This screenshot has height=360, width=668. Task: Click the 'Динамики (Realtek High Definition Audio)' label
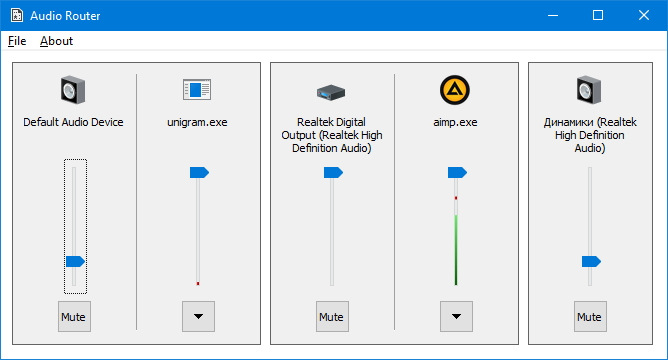590,135
